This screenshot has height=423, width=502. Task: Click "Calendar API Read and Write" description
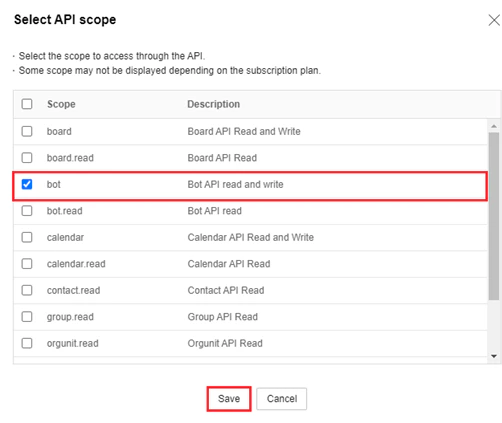point(251,237)
